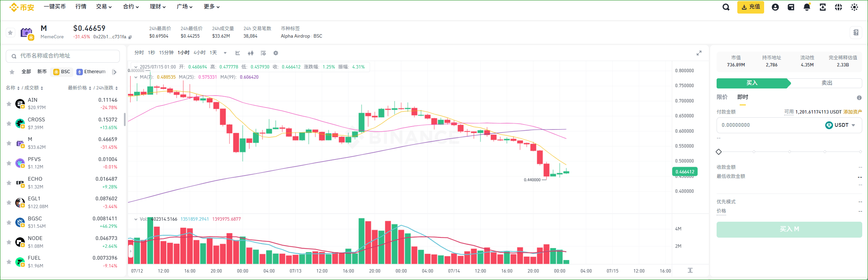The height and width of the screenshot is (280, 868).
Task: Favorite the M MemeCore token star
Action: [11, 33]
